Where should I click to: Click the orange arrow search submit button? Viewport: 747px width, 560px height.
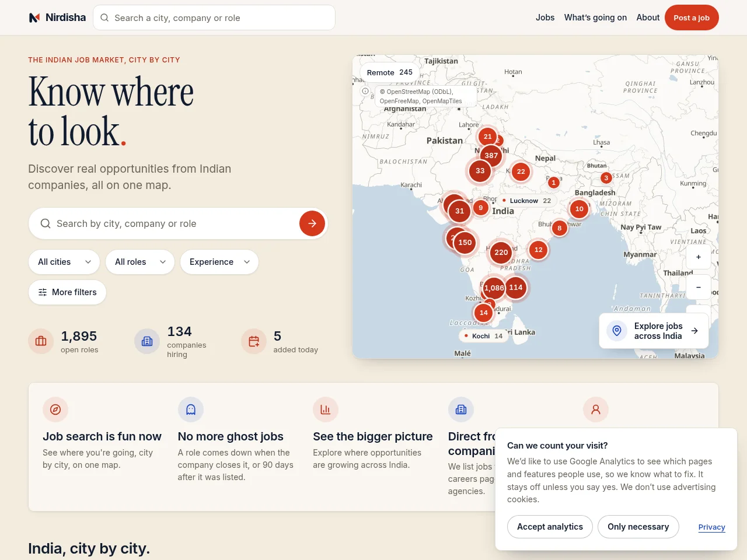[x=312, y=223]
